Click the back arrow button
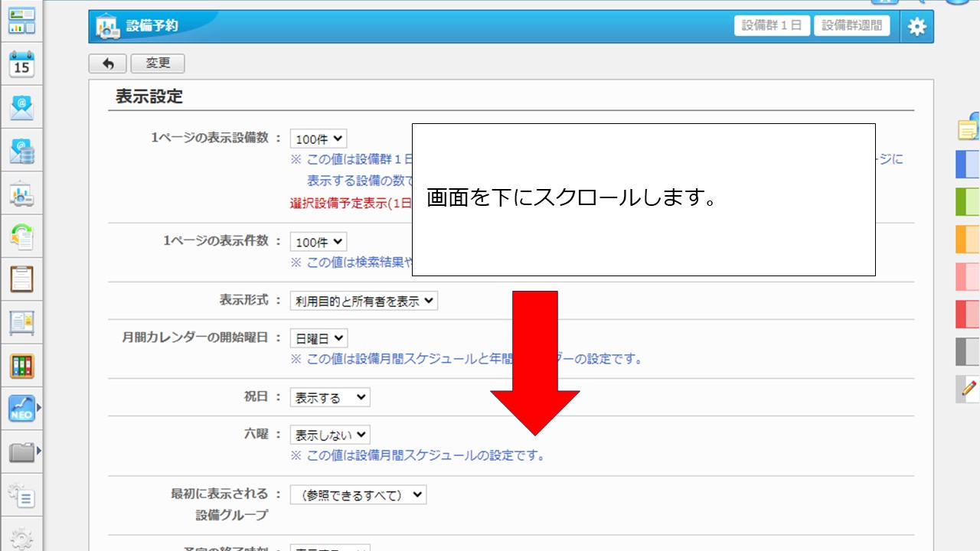 pyautogui.click(x=107, y=64)
